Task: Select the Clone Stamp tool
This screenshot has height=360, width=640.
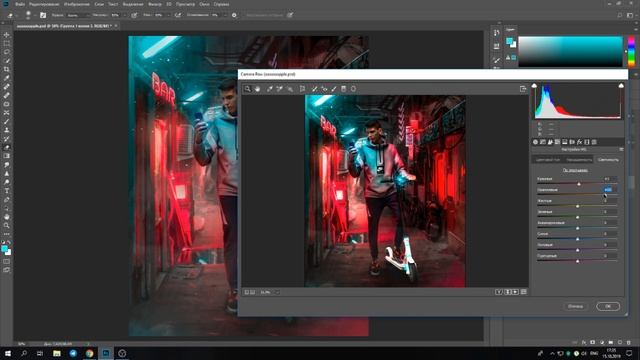Action: click(7, 130)
